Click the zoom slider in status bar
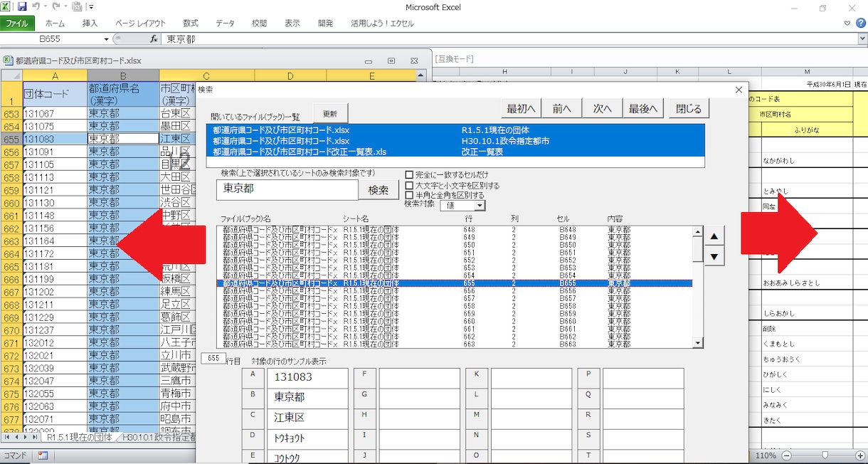 click(824, 455)
